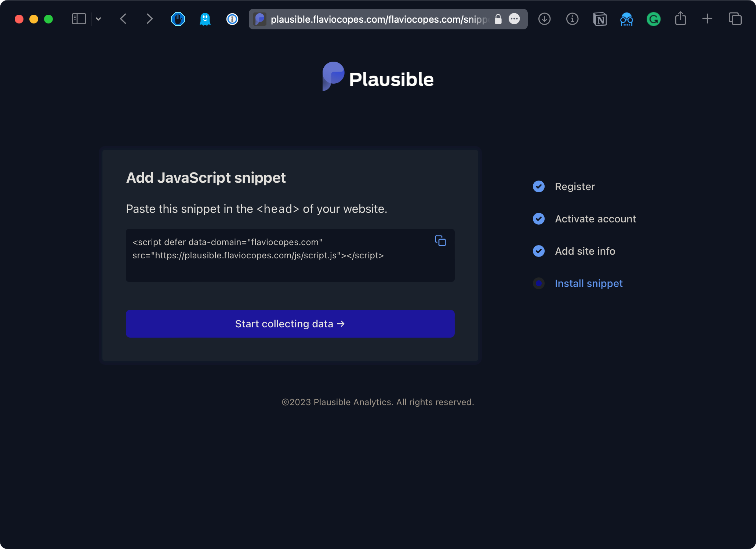Go forward to the next page
The image size is (756, 549).
pos(149,19)
